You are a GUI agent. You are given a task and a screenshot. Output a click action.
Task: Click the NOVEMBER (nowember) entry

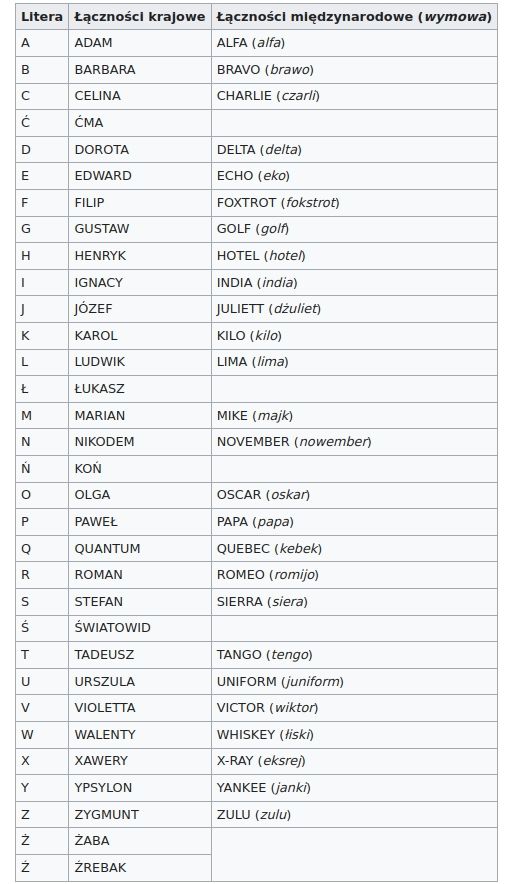354,441
